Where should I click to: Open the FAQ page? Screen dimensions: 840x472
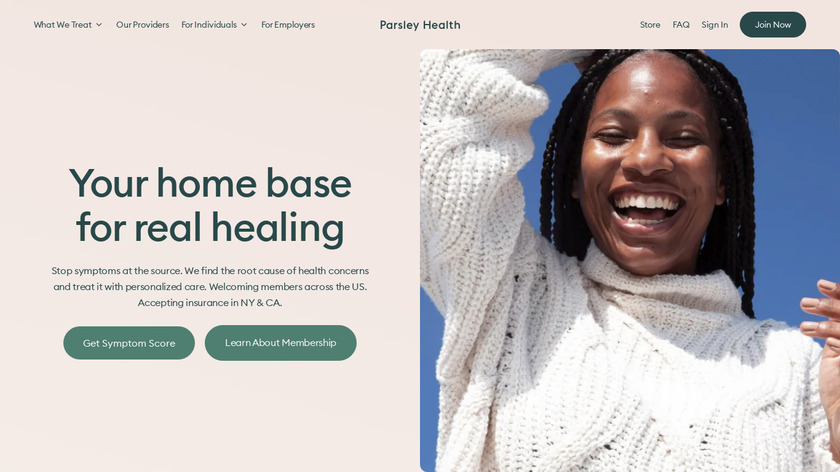681,25
